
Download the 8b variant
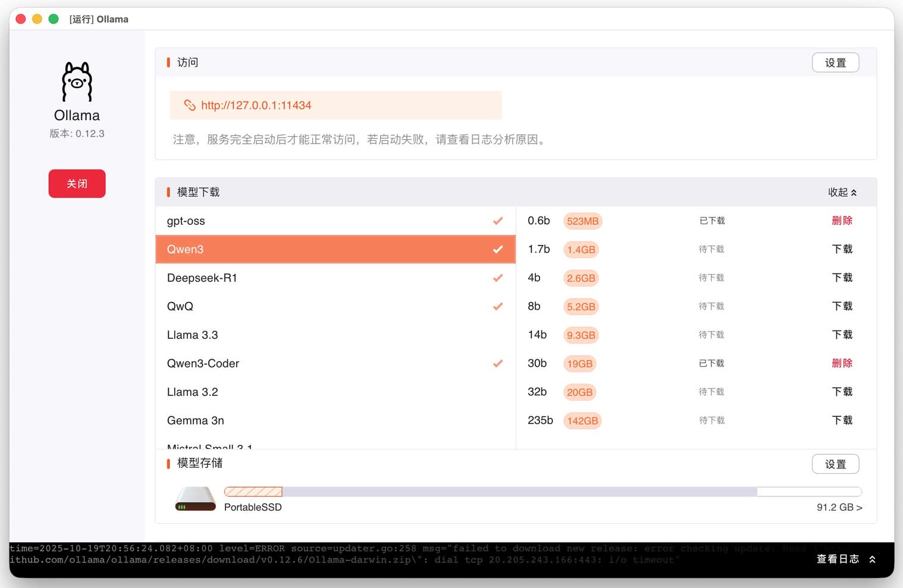tap(842, 306)
